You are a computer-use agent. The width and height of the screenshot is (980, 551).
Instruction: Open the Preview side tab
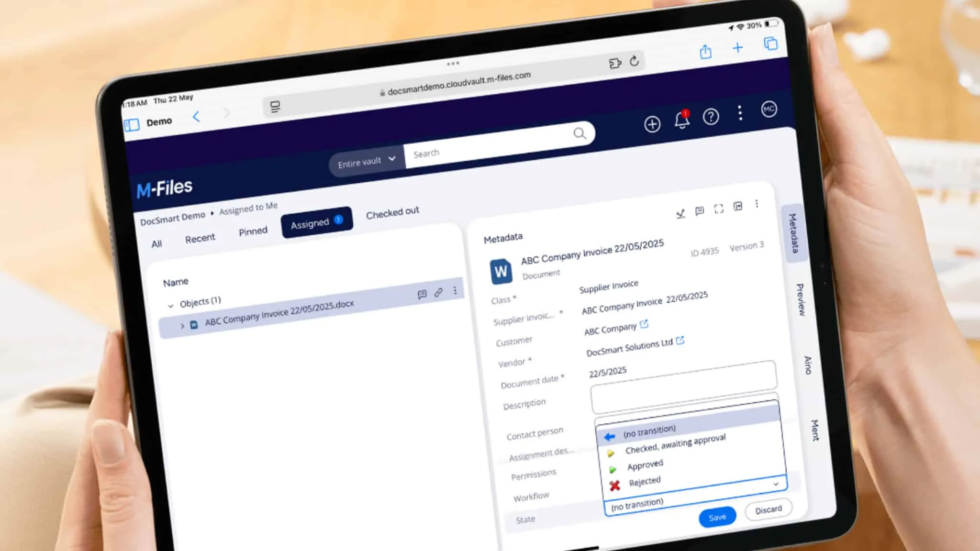coord(801,299)
